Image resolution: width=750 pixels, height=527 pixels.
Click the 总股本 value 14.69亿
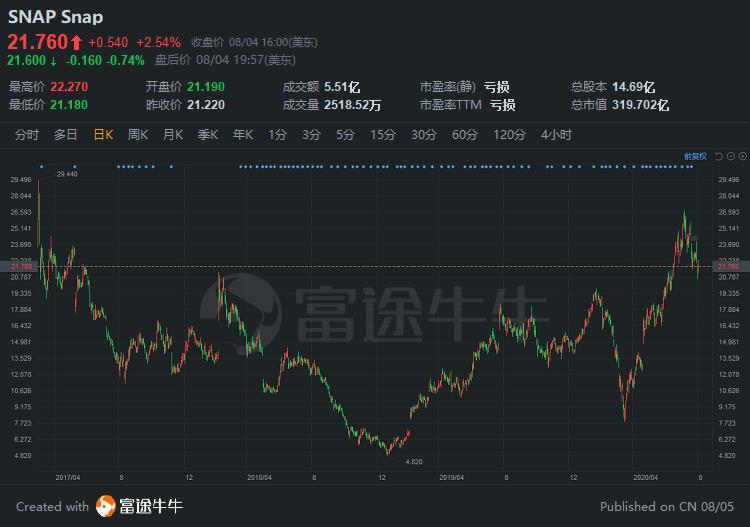pos(634,87)
